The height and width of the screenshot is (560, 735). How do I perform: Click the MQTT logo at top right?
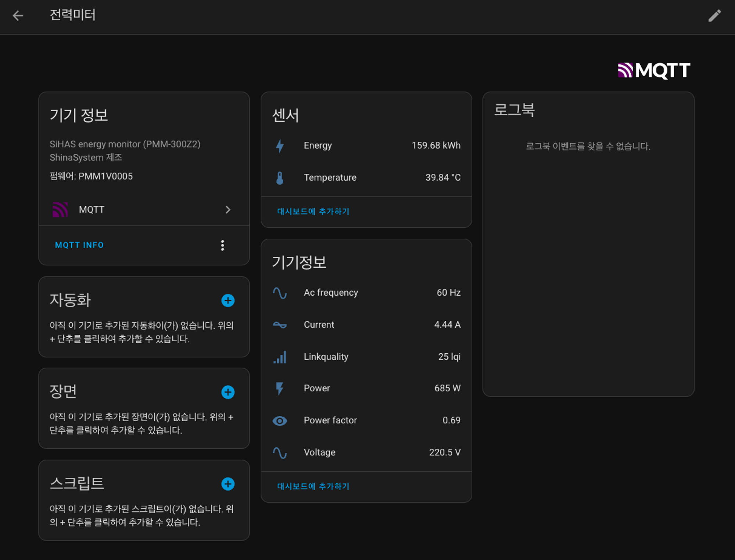(654, 71)
